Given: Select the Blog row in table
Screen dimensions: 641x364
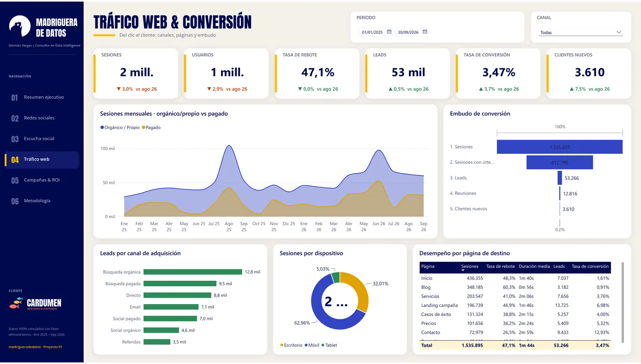Looking at the screenshot, I should point(515,288).
